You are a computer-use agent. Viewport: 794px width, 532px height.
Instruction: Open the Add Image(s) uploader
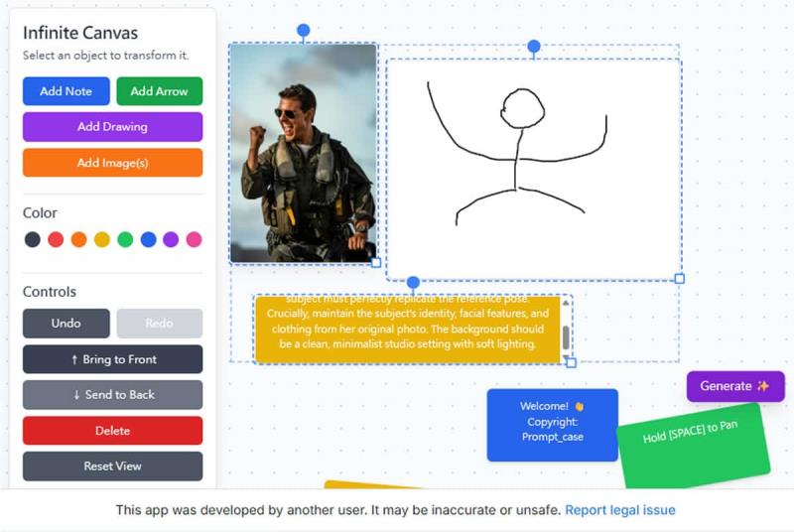[x=112, y=163]
